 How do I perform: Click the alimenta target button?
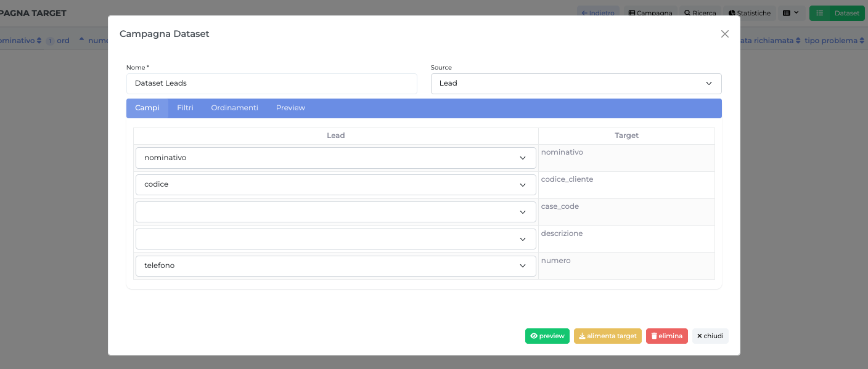608,336
